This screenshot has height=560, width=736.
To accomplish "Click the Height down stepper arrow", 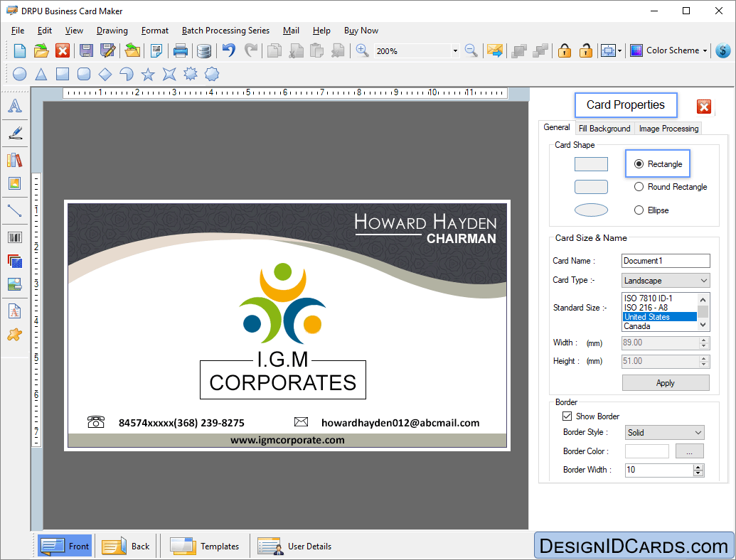I will click(703, 365).
